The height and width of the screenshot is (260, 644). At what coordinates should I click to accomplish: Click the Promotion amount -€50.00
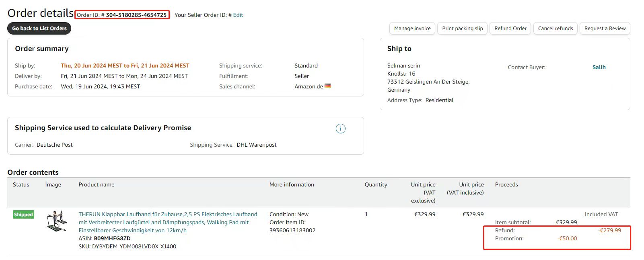(x=567, y=238)
